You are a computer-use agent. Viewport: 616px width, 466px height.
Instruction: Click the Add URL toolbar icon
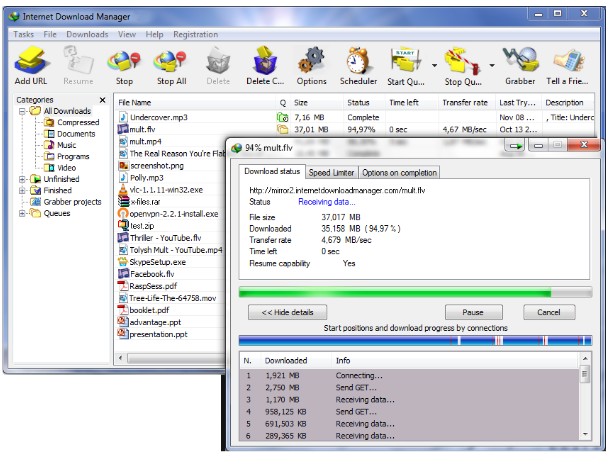[31, 61]
